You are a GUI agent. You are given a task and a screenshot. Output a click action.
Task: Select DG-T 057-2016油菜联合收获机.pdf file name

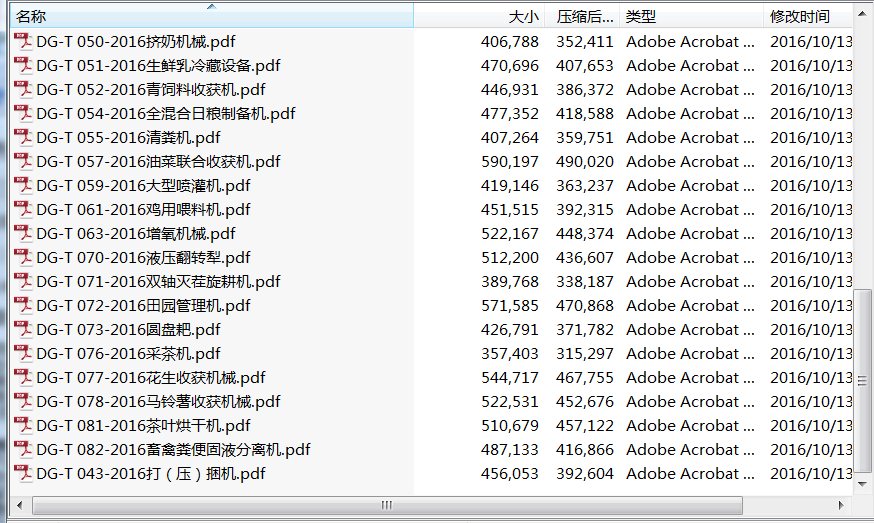(x=158, y=161)
